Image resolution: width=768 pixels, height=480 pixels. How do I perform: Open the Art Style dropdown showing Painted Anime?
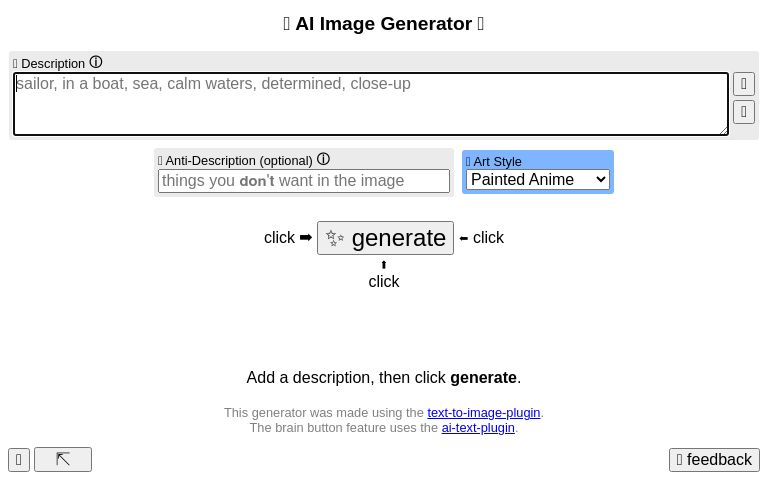[538, 180]
